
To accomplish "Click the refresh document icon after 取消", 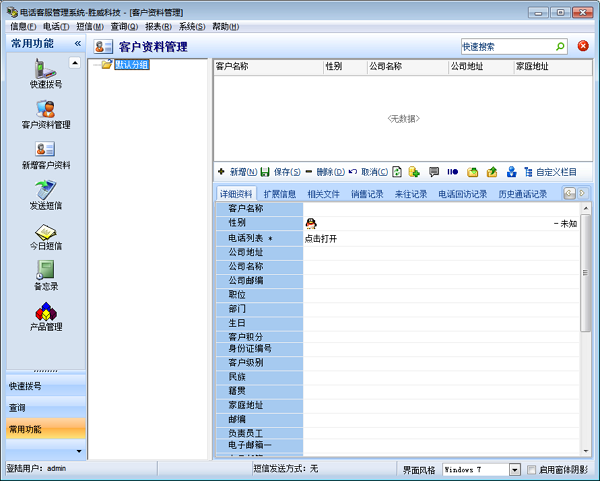I will pyautogui.click(x=397, y=172).
